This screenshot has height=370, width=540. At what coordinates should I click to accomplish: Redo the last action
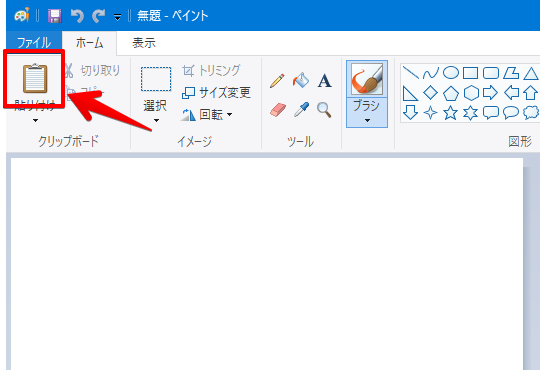[x=98, y=16]
